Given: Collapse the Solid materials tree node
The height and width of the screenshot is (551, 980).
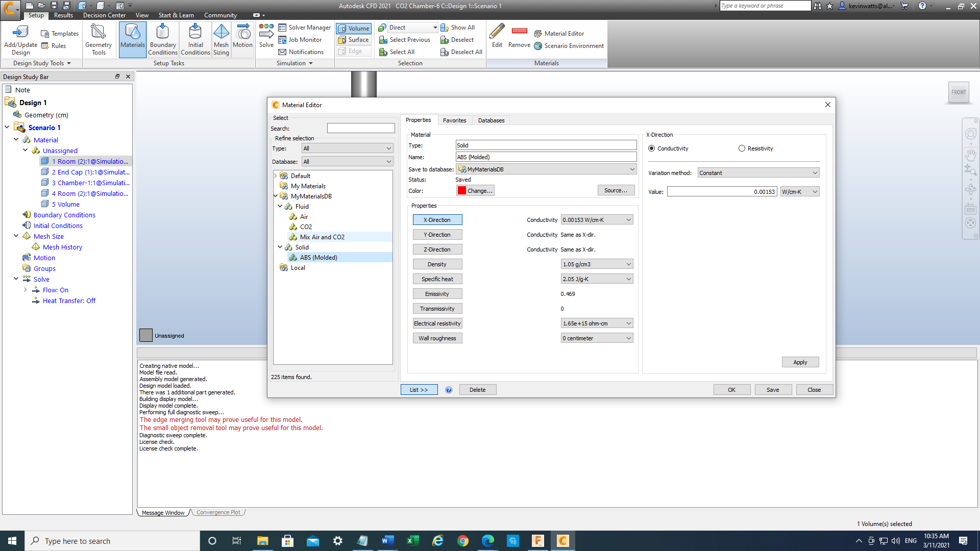Looking at the screenshot, I should point(280,247).
